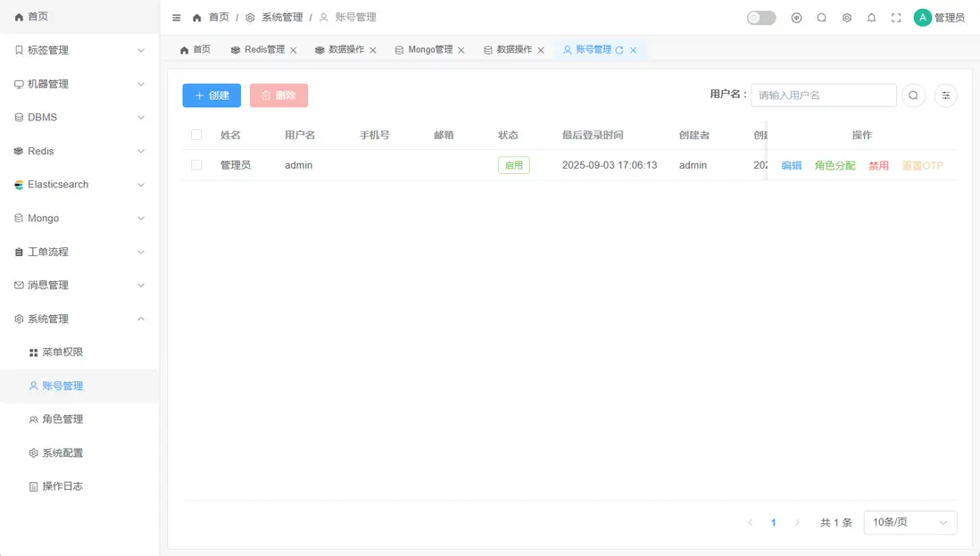Click the round search button beside input
The height and width of the screenshot is (556, 980).
tap(913, 95)
